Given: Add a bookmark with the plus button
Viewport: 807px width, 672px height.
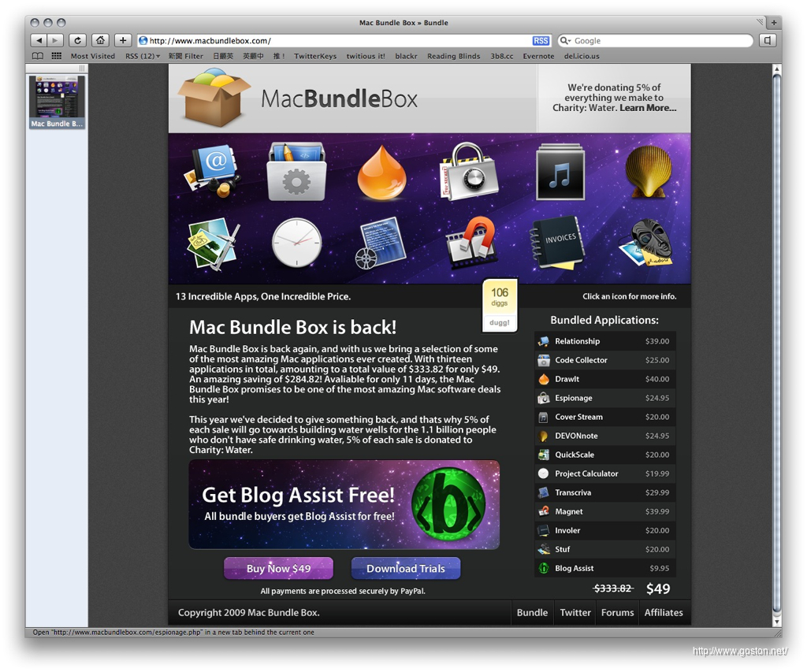Looking at the screenshot, I should [122, 40].
